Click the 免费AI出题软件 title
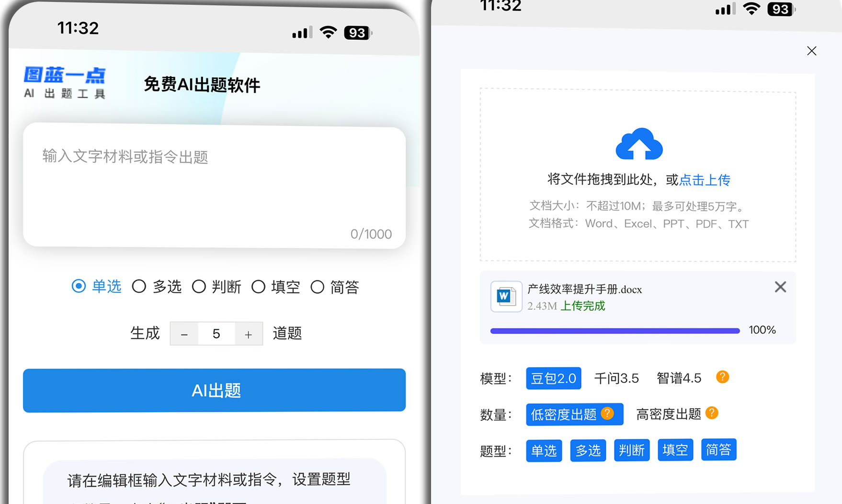This screenshot has height=504, width=842. (202, 85)
